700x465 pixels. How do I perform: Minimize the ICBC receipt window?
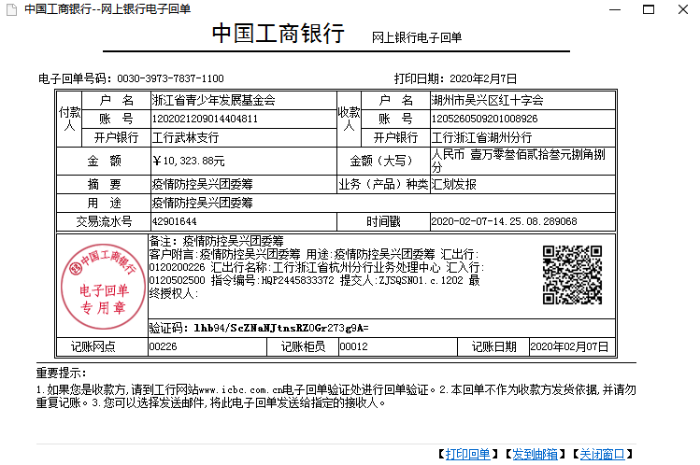pos(615,9)
